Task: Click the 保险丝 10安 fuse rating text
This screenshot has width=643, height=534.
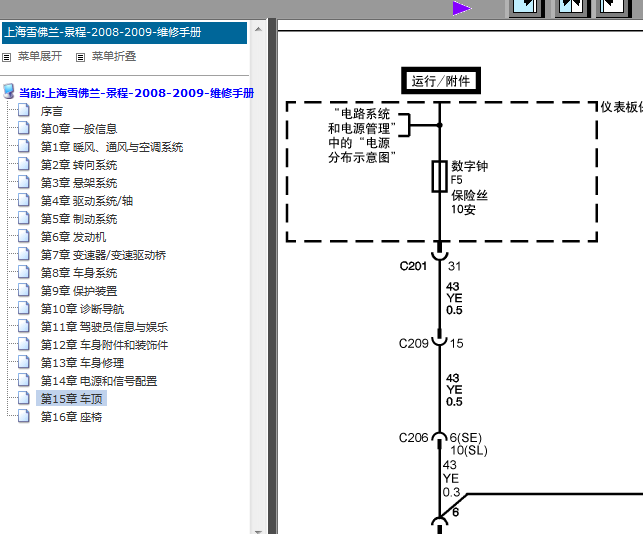Action: pos(470,202)
